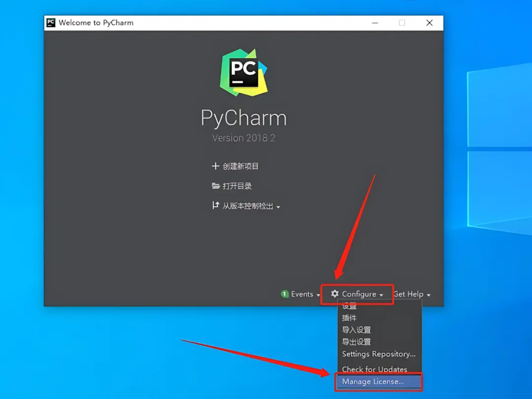This screenshot has height=399, width=532.
Task: Select 设置 in the Configure menu
Action: (x=379, y=306)
